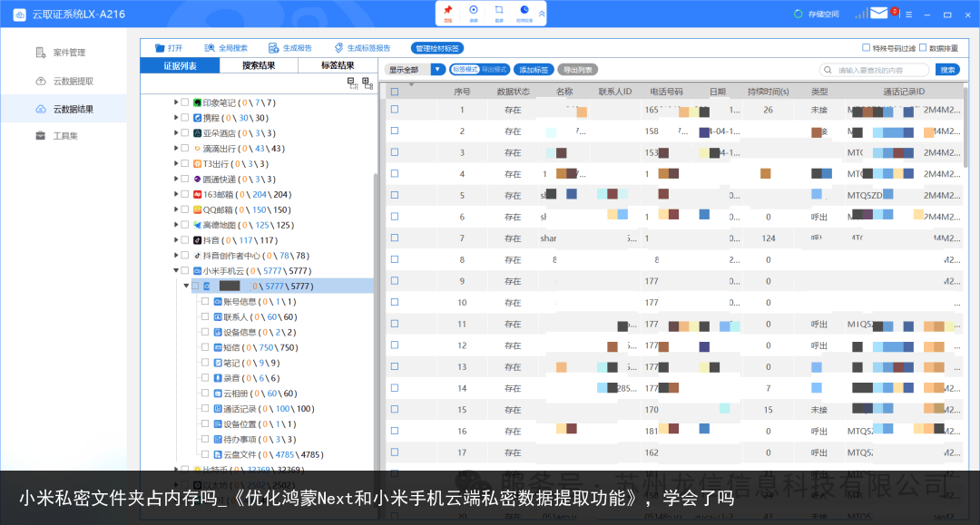Screen dimensions: 980x525
Task: Enable the 特殊号码过滤 checkbox
Action: click(867, 47)
